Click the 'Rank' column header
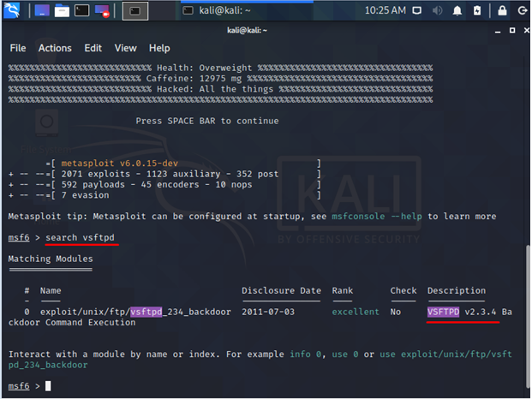Screen dimensions: 532x399 [343, 290]
